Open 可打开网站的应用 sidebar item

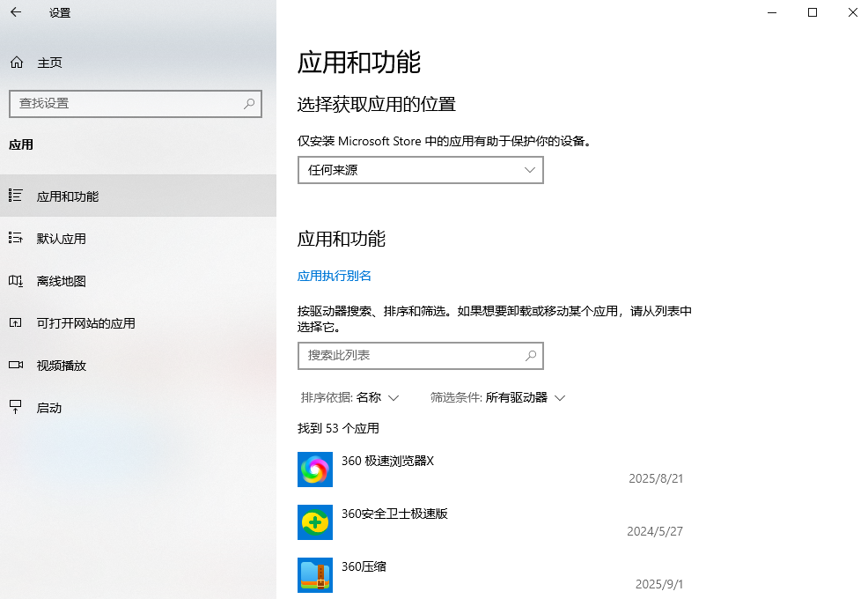click(x=85, y=323)
